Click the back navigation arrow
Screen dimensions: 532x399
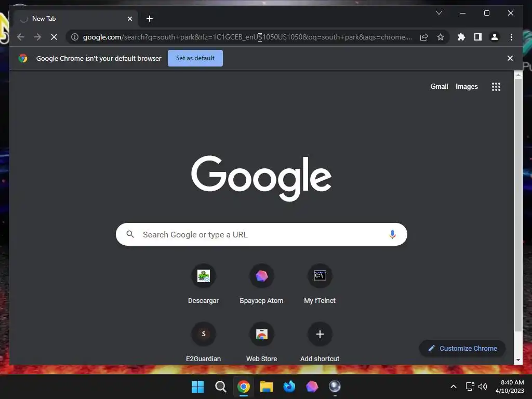(x=21, y=37)
